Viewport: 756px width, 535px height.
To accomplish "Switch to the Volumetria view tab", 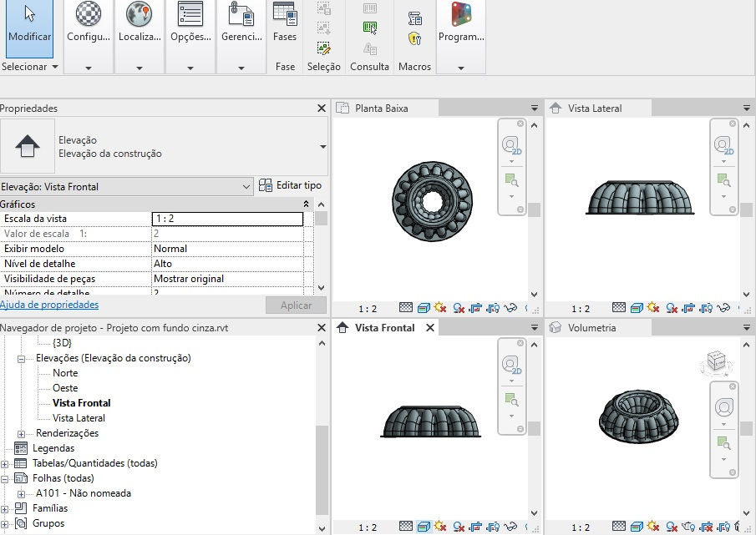I will coord(591,328).
